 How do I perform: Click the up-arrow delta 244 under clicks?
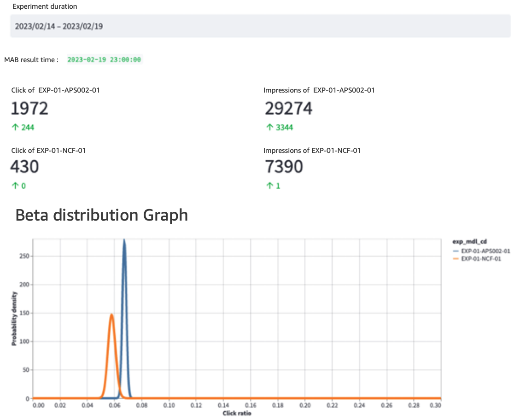point(23,128)
